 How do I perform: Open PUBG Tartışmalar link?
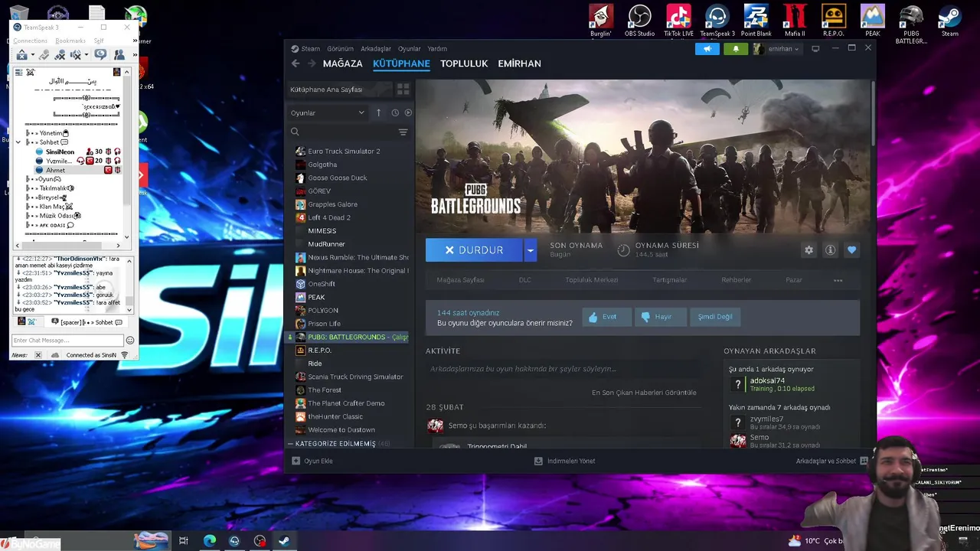[669, 280]
